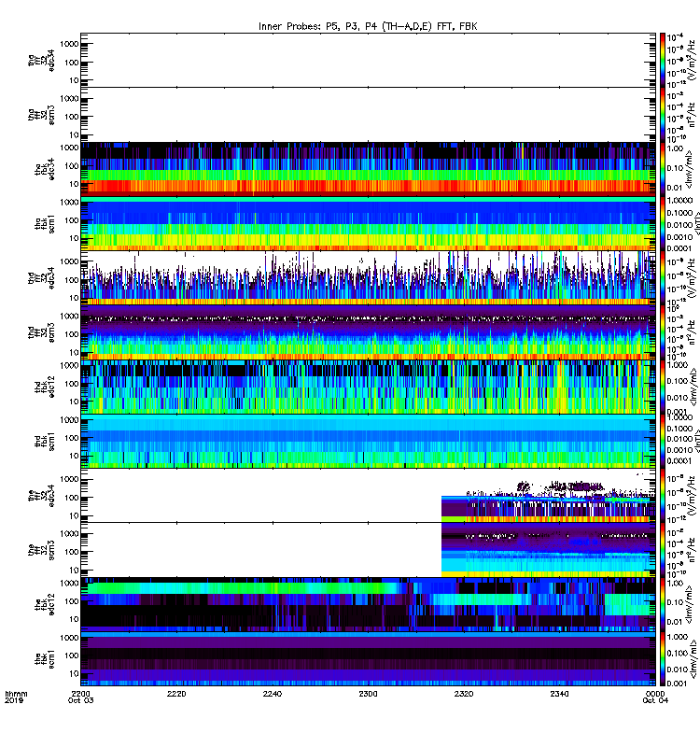Click the '2300' time axis label
Screen dimensions: 700x747
368,694
